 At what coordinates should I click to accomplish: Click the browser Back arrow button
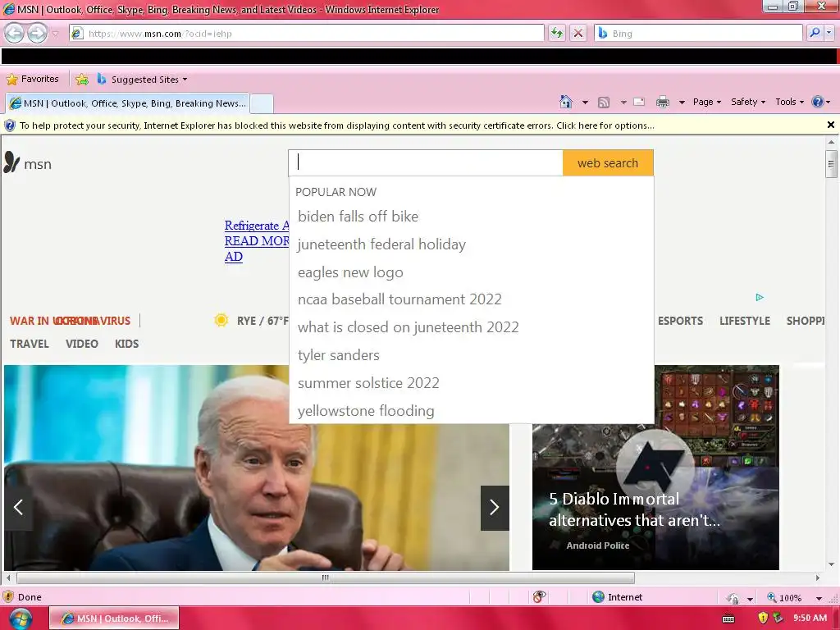click(x=15, y=33)
